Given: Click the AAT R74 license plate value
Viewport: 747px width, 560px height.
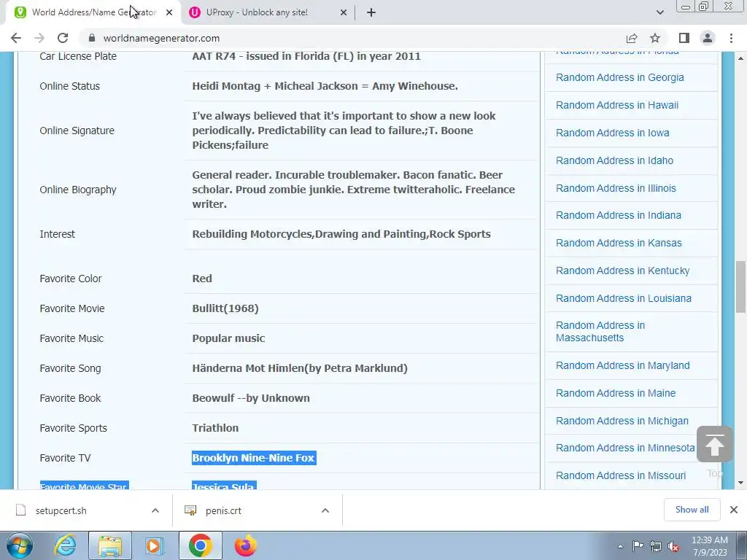Looking at the screenshot, I should point(306,55).
